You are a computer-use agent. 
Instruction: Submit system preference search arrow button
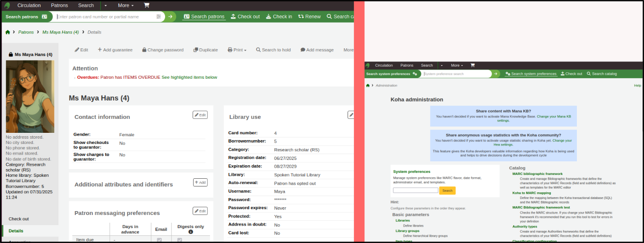pos(496,74)
